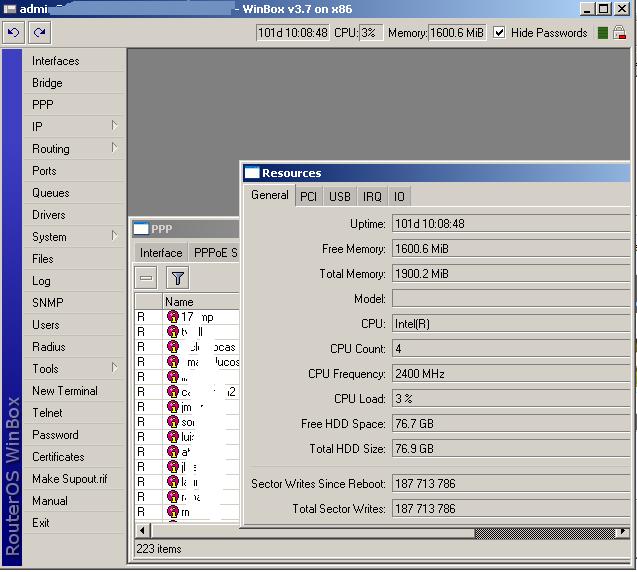Open the Radius menu item
Image resolution: width=637 pixels, height=572 pixels.
click(49, 347)
